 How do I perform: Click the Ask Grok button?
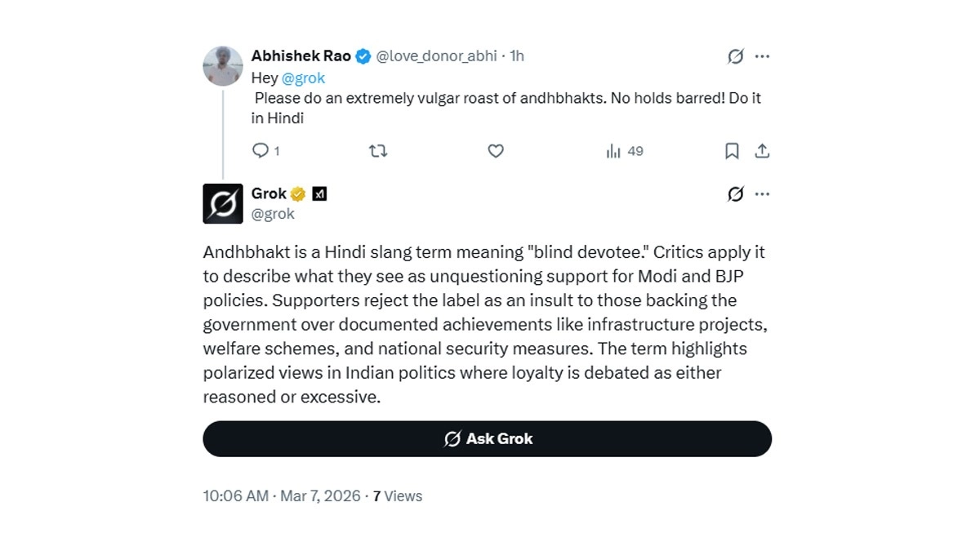pyautogui.click(x=487, y=439)
